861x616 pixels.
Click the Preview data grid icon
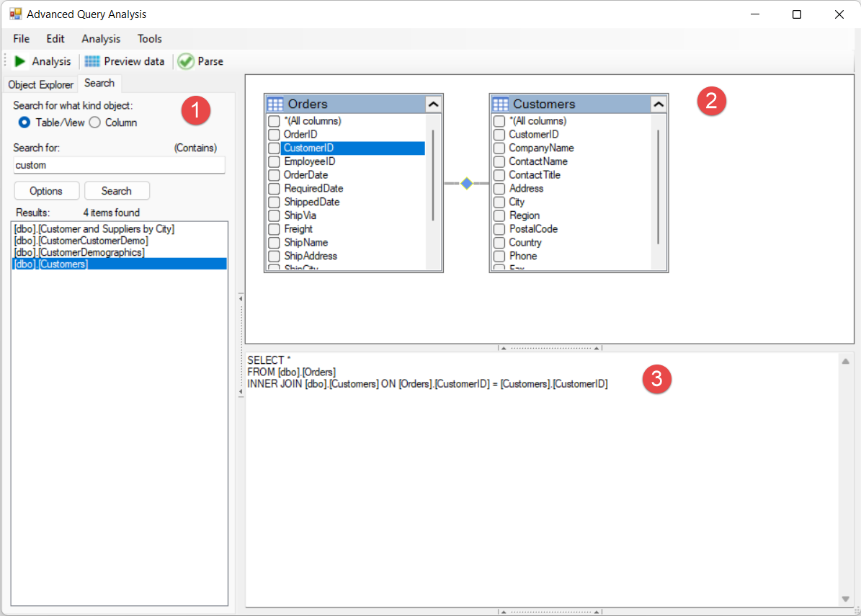tap(92, 61)
